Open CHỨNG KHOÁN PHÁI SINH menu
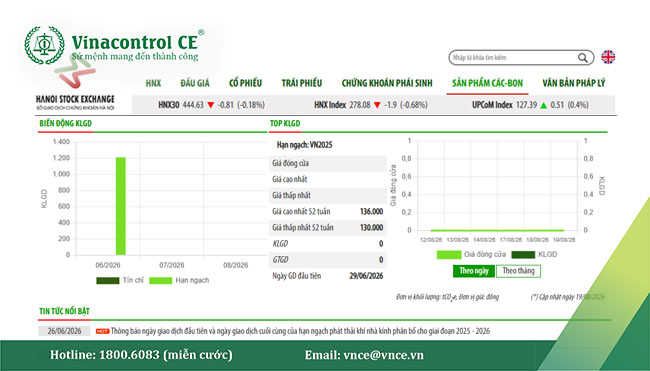 point(387,83)
